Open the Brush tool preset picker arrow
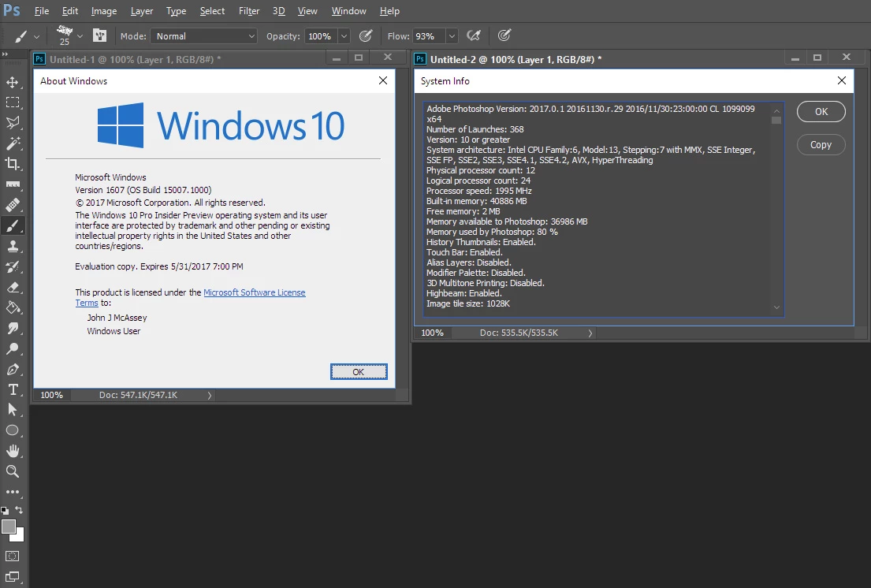 (x=37, y=36)
